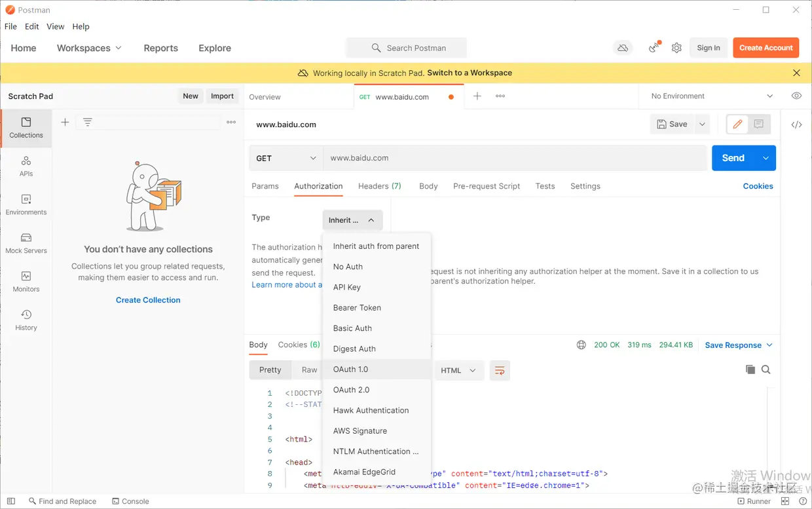812x509 pixels.
Task: Select No Auth from the list
Action: click(377, 267)
